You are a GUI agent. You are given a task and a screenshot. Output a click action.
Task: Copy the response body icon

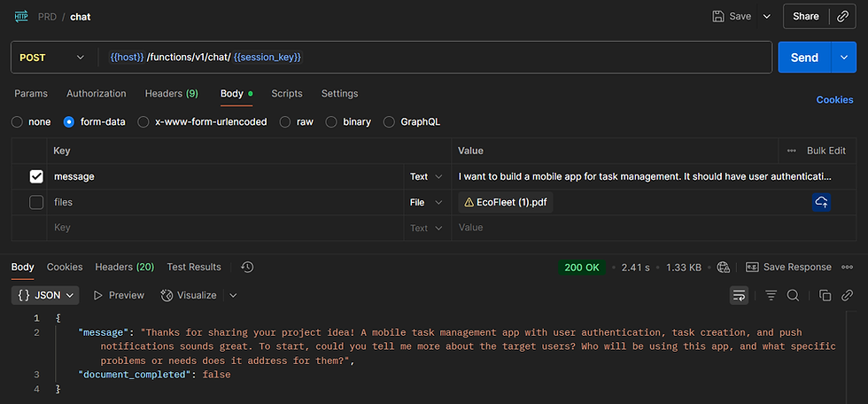[x=825, y=296]
